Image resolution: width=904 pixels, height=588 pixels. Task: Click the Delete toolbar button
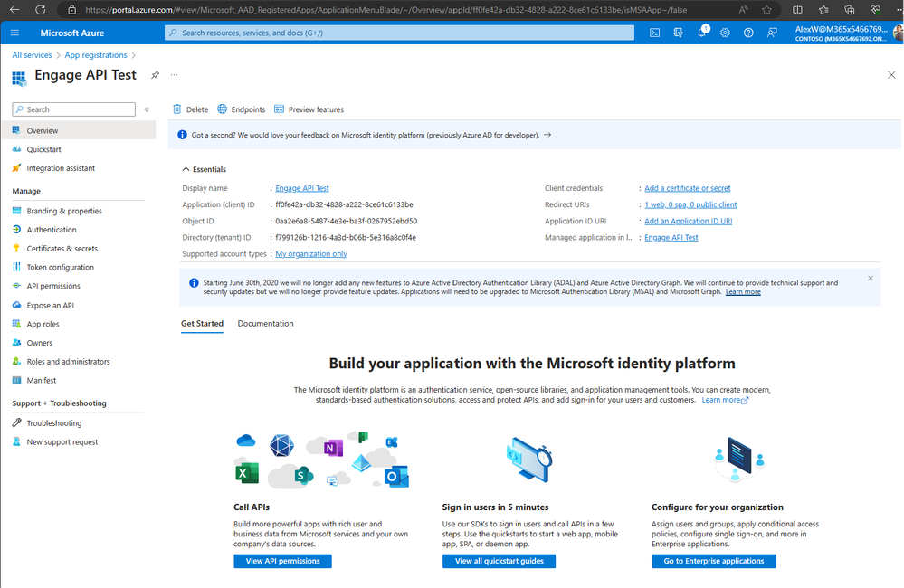pos(191,109)
